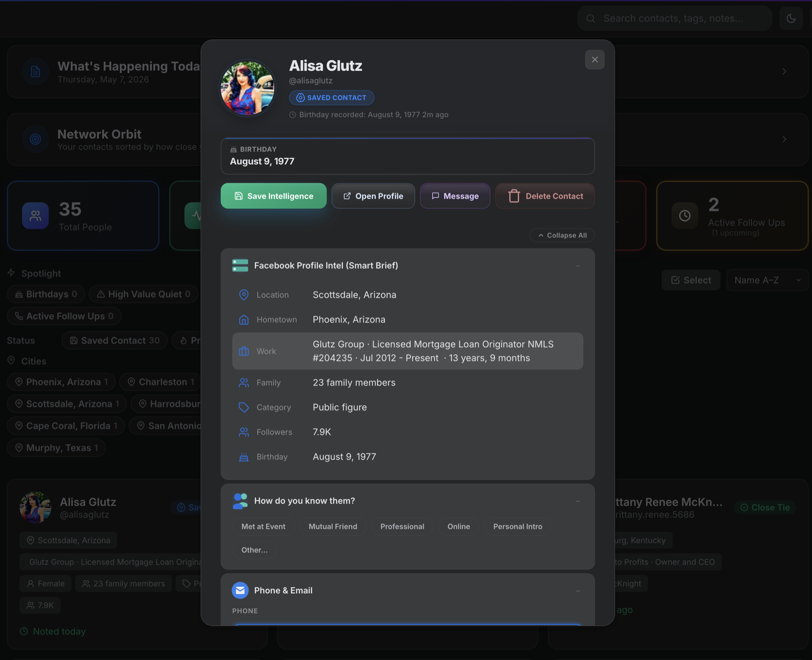This screenshot has width=812, height=660.
Task: Click the Message button
Action: 455,196
